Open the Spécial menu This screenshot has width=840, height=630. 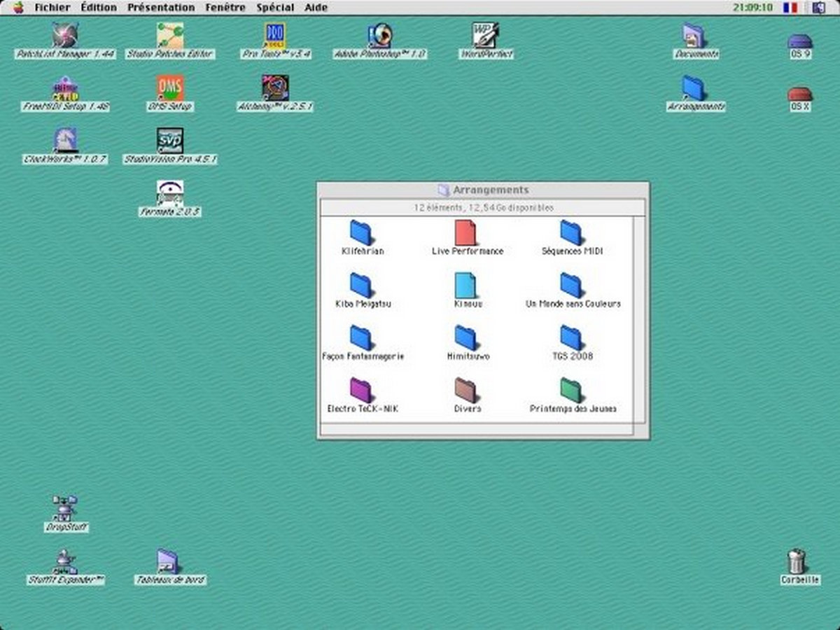(275, 8)
